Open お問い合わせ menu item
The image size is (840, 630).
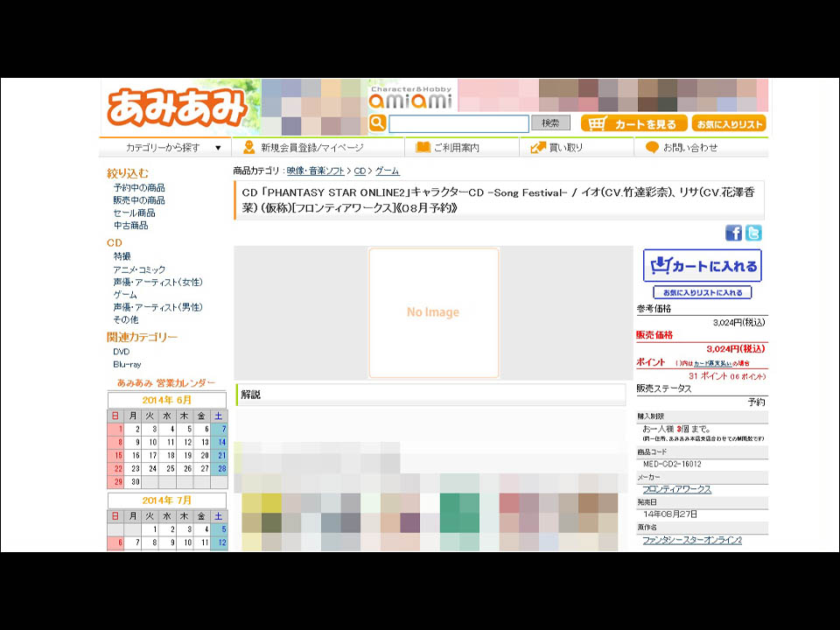pyautogui.click(x=690, y=147)
